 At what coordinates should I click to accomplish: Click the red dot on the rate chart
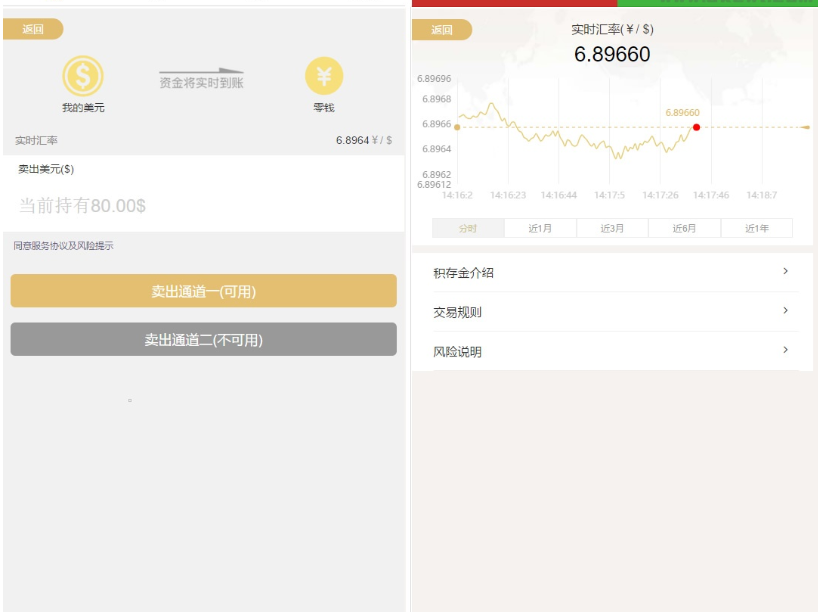tap(696, 127)
